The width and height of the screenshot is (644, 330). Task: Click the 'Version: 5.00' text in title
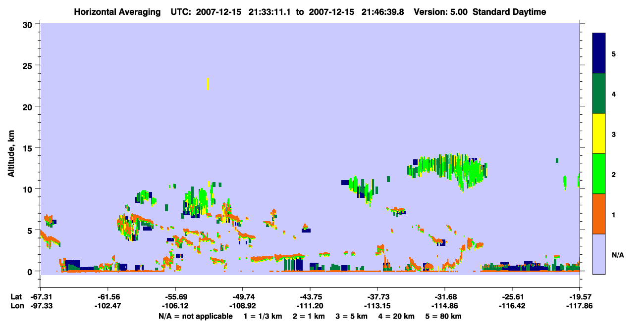click(441, 12)
